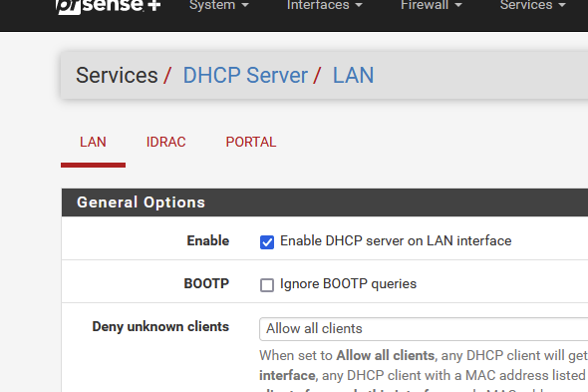This screenshot has width=588, height=392.
Task: Click the pfSense Plus logo
Action: click(108, 6)
